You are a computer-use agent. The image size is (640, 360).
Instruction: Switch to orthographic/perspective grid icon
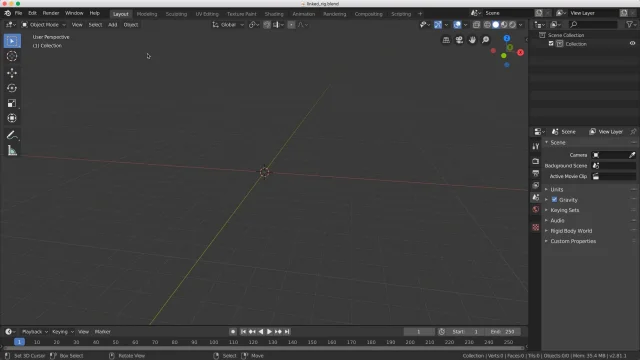pos(446,40)
